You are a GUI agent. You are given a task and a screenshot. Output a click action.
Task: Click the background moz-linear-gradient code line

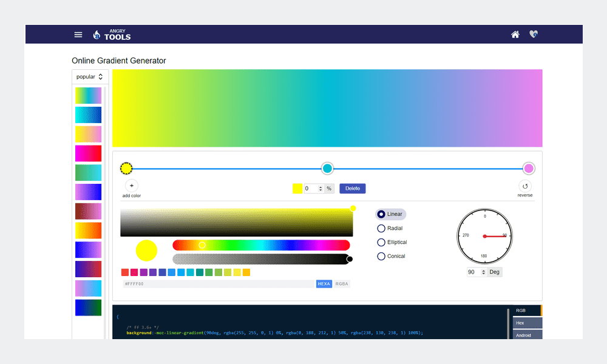[x=274, y=332]
